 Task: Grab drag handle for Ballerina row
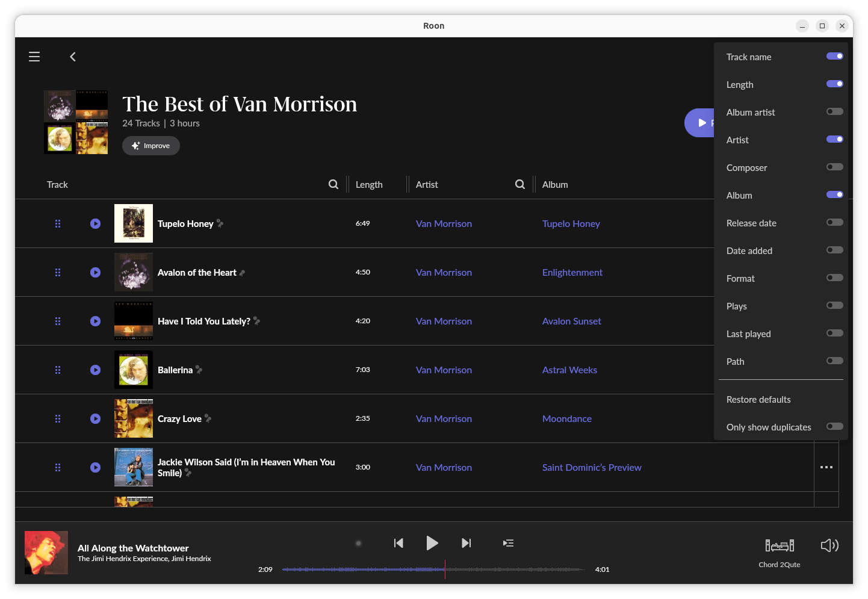[58, 370]
